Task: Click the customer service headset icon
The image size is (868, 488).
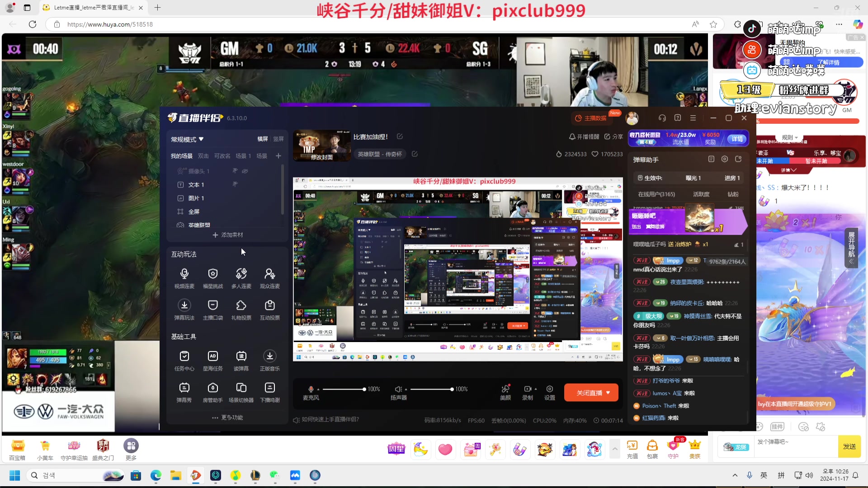Action: click(662, 118)
